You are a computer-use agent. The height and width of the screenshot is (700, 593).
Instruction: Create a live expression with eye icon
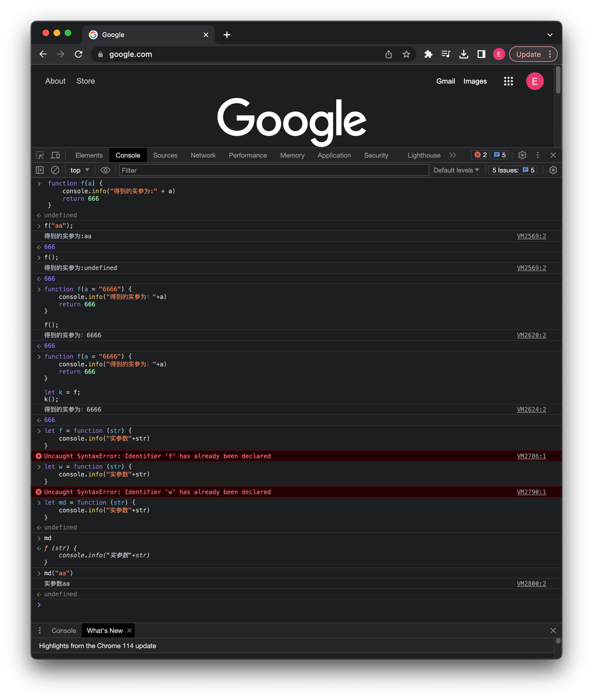click(x=105, y=170)
